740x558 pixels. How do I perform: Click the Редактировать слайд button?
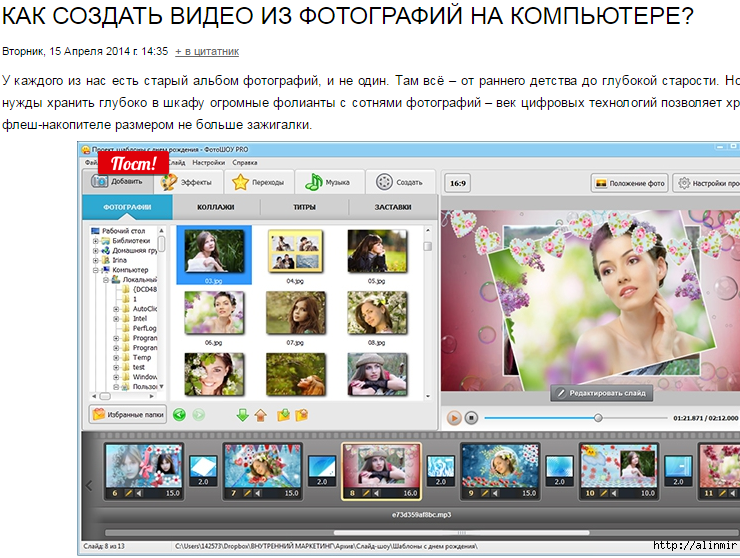[x=602, y=393]
